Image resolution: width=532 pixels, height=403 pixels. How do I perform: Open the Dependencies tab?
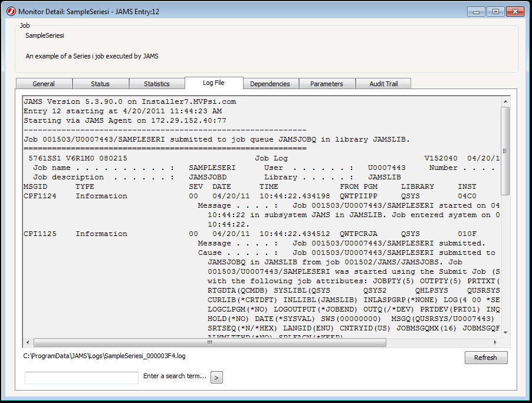pyautogui.click(x=270, y=84)
